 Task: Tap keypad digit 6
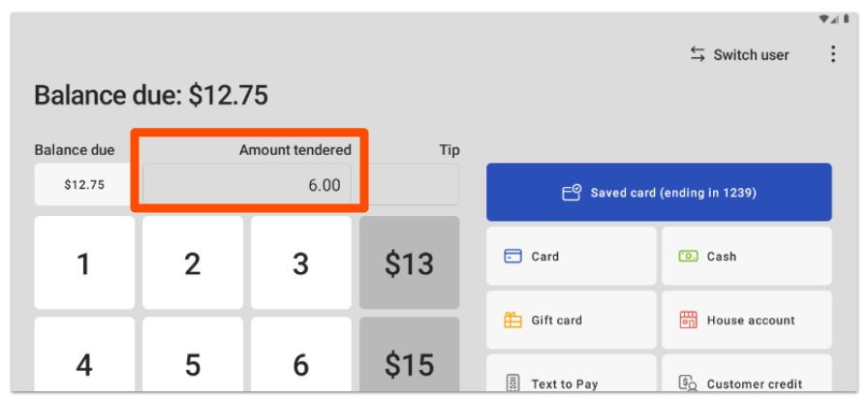(x=300, y=364)
